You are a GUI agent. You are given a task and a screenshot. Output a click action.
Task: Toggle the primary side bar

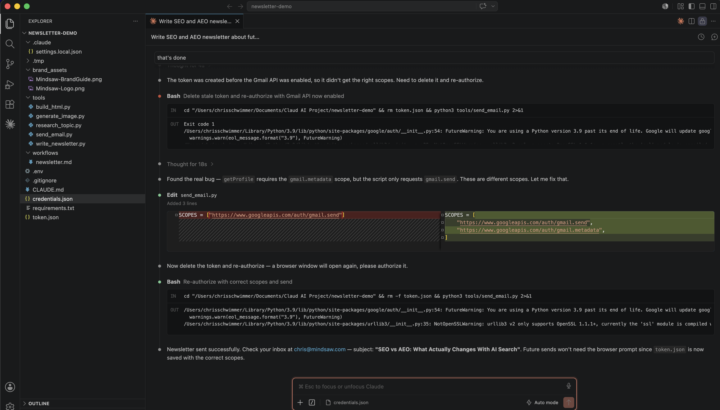(692, 6)
